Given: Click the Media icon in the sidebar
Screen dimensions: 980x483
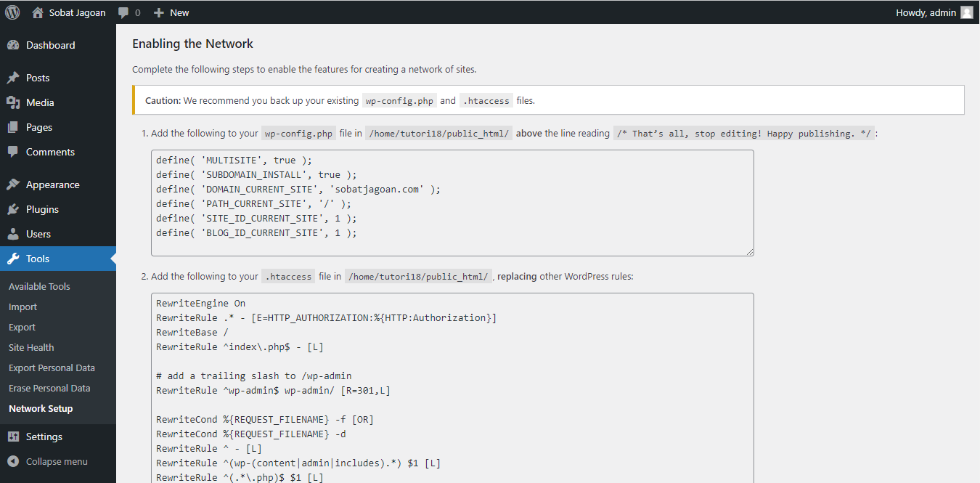Looking at the screenshot, I should [x=13, y=102].
